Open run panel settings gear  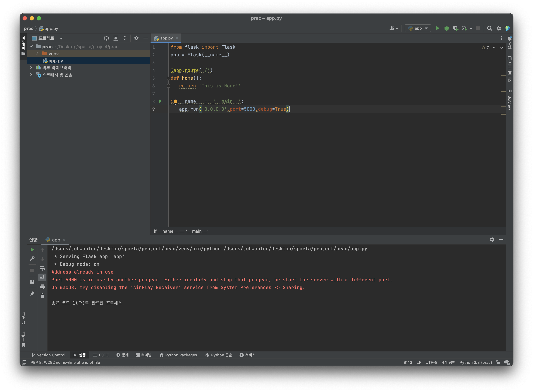pyautogui.click(x=492, y=240)
